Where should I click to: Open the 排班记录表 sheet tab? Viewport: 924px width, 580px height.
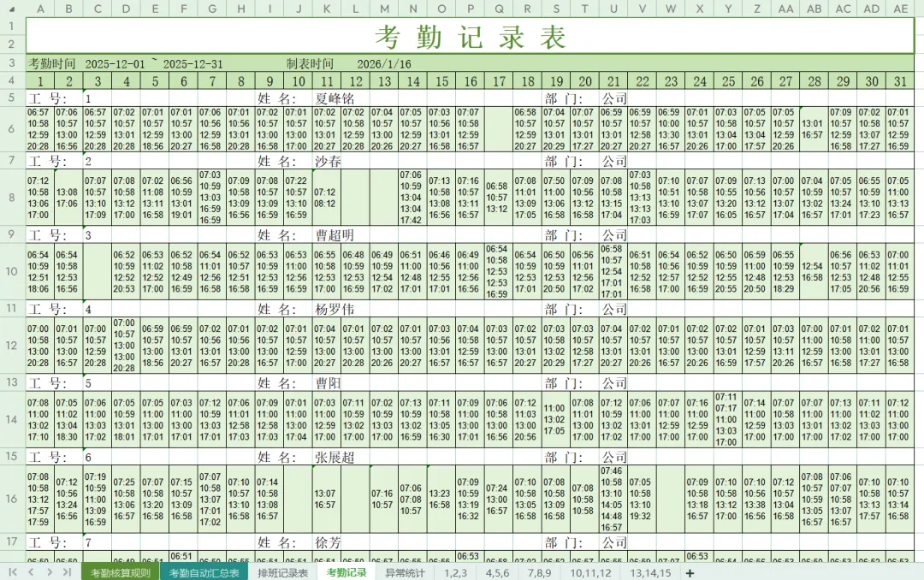click(x=283, y=573)
